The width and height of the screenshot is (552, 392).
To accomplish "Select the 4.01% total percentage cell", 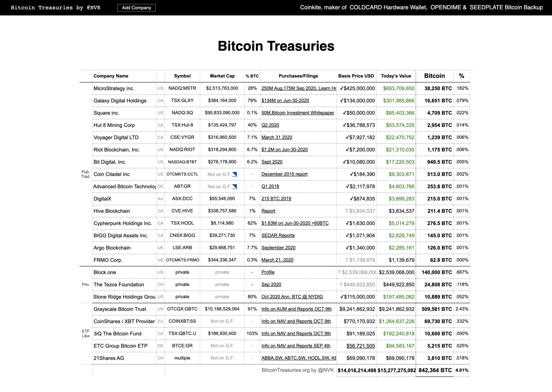I will 462,370.
